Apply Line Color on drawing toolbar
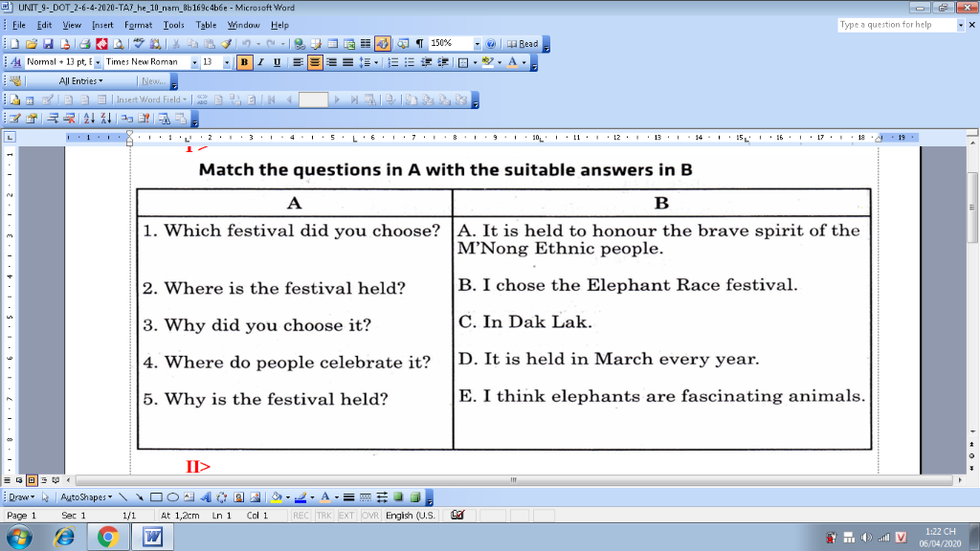 click(x=301, y=497)
